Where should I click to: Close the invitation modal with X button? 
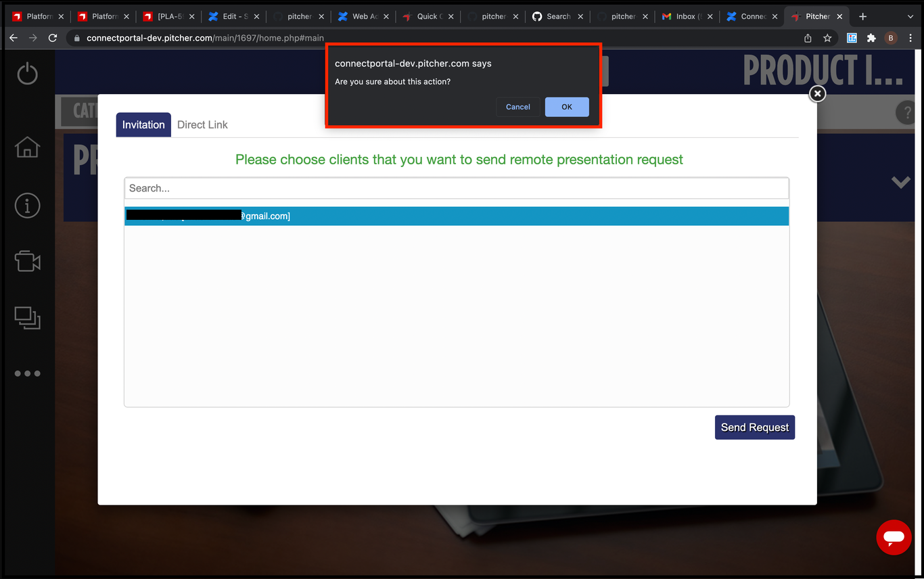[817, 94]
